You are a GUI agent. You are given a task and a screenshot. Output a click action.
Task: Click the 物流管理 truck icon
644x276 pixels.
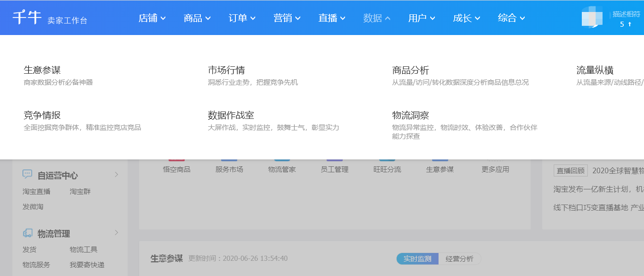click(28, 233)
